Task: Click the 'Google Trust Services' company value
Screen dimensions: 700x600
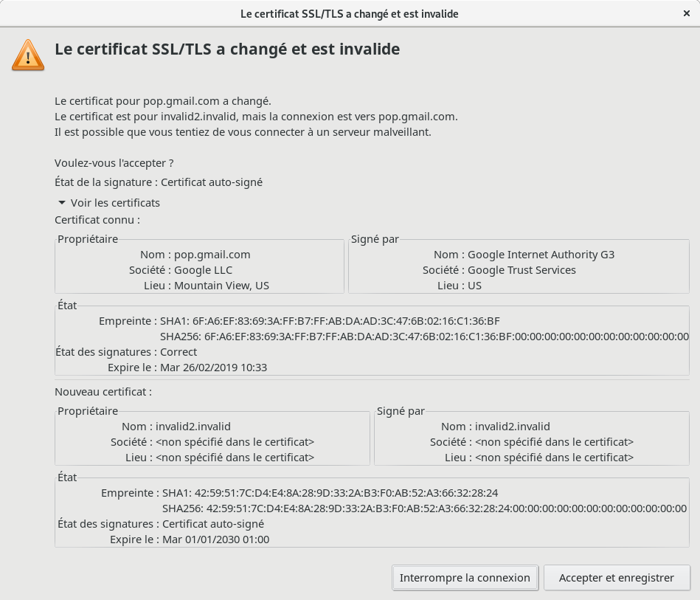Action: (x=521, y=270)
